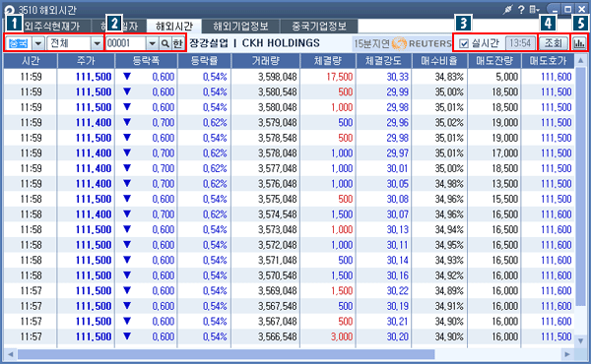Image resolution: width=591 pixels, height=364 pixels.
Task: Select the 30.33 trade strength cell
Action: 384,77
